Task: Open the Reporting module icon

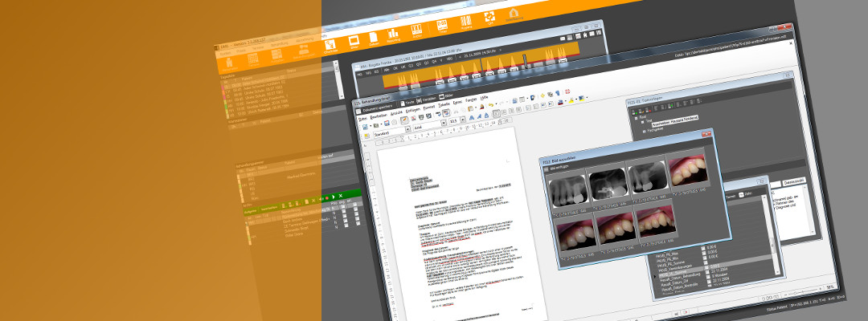Action: [394, 35]
